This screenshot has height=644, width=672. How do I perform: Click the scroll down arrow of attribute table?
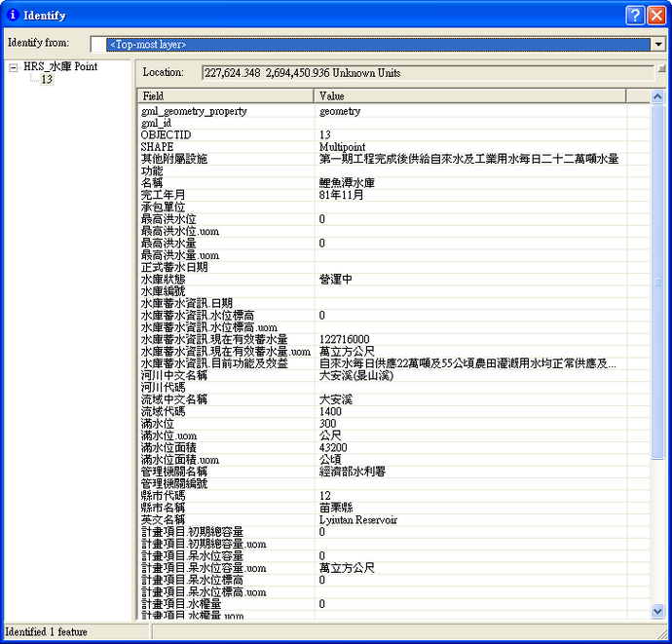click(657, 611)
